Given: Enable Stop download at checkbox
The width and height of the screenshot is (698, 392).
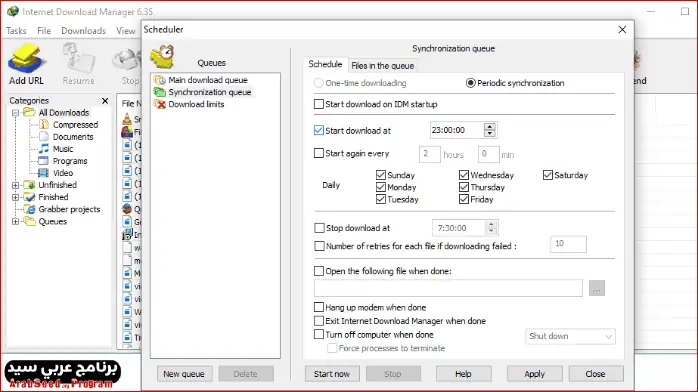Looking at the screenshot, I should click(319, 228).
